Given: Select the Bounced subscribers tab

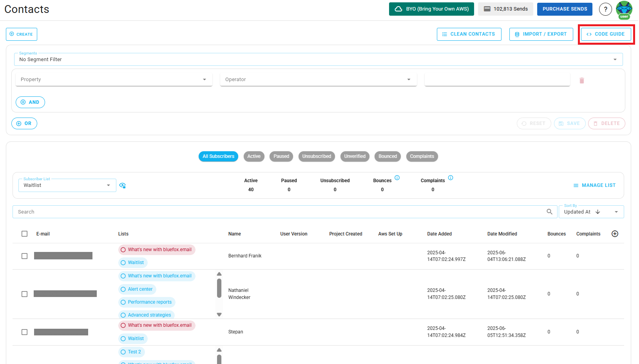Looking at the screenshot, I should pos(387,156).
